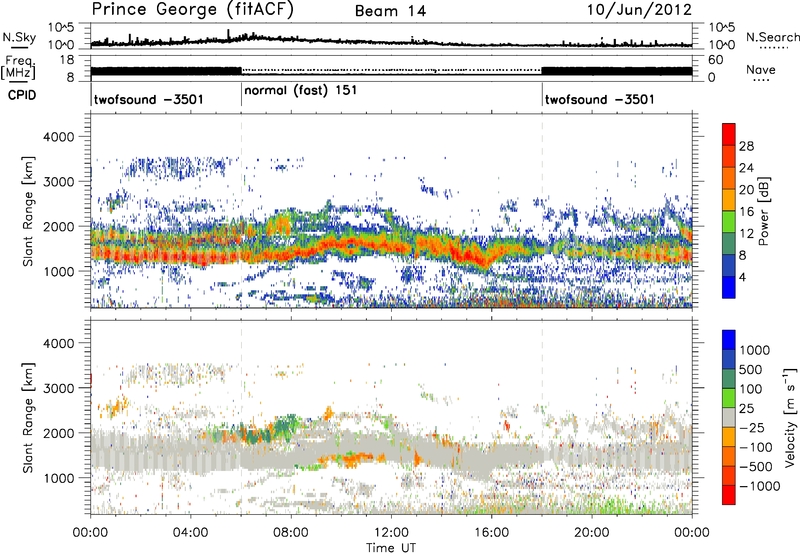
Task: Click the '-25' Velocity colorbar tick
Action: click(754, 427)
